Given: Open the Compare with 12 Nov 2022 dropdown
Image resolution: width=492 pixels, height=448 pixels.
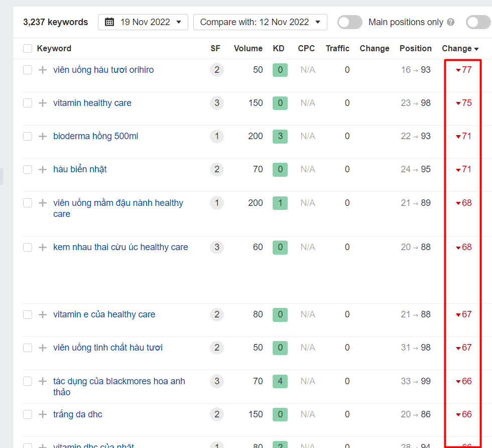Looking at the screenshot, I should (260, 22).
